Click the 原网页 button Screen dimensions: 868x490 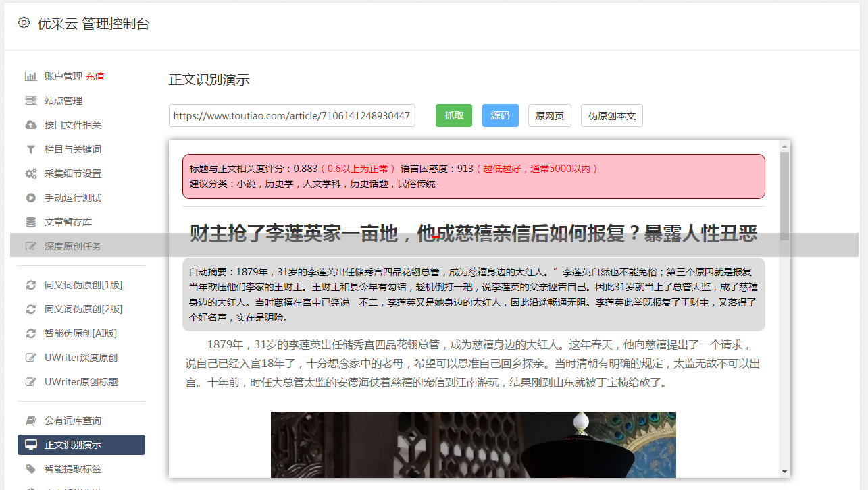[x=550, y=115]
